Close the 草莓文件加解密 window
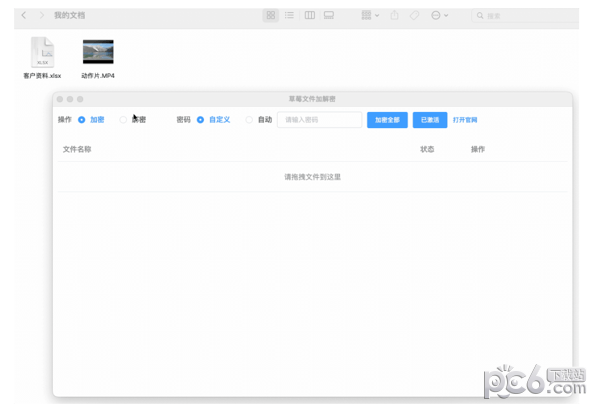Image resolution: width=599 pixels, height=411 pixels. pyautogui.click(x=60, y=99)
